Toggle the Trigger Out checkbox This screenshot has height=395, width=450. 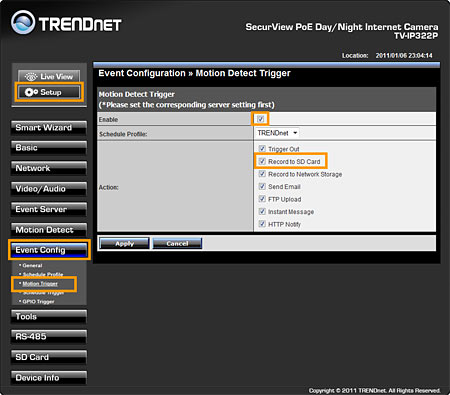tap(262, 148)
